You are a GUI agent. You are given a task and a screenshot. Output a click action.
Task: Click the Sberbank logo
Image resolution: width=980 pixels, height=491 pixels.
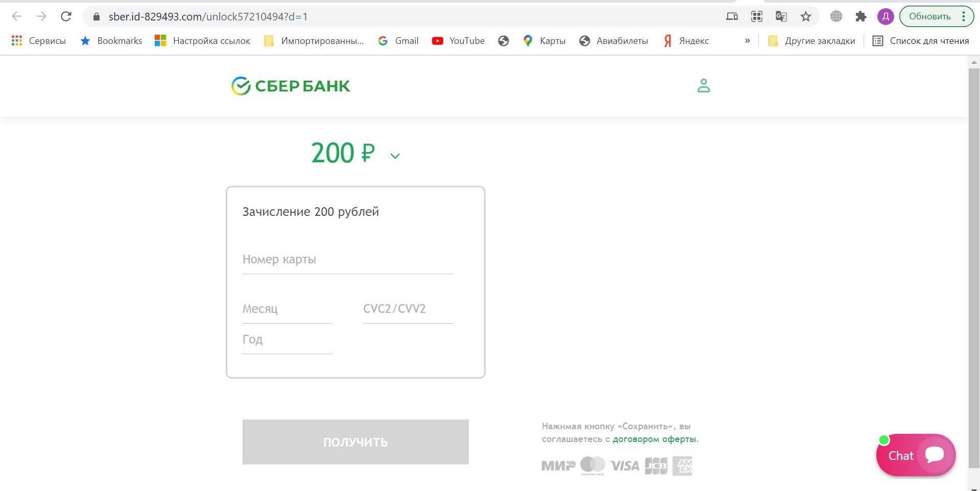click(291, 86)
